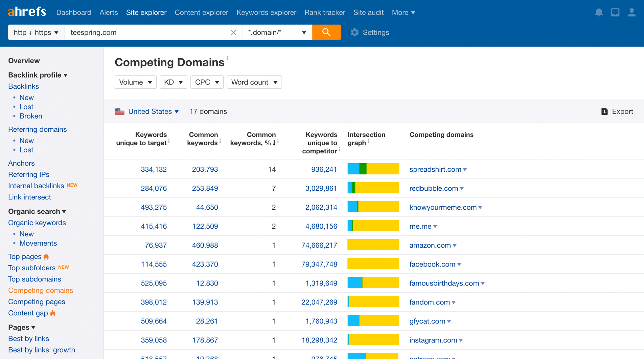Expand the redbubble.com dropdown arrow
Screen dimensions: 644x359
[x=462, y=189]
